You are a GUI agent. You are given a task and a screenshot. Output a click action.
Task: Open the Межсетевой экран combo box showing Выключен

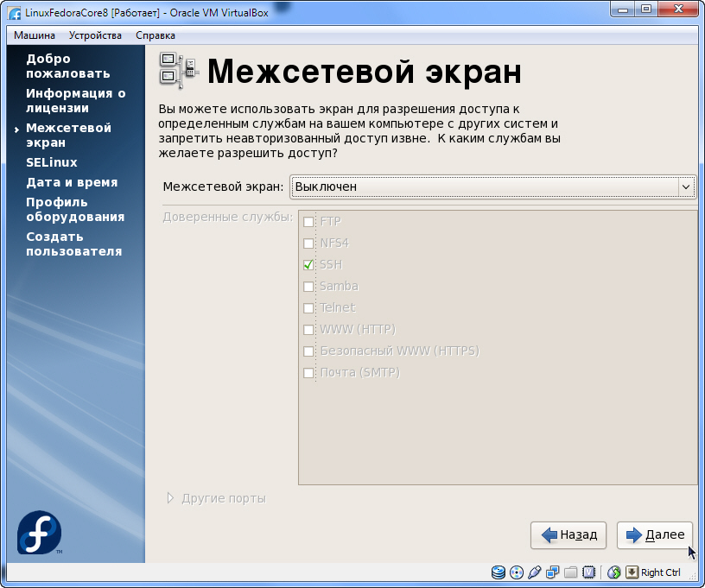pos(492,187)
